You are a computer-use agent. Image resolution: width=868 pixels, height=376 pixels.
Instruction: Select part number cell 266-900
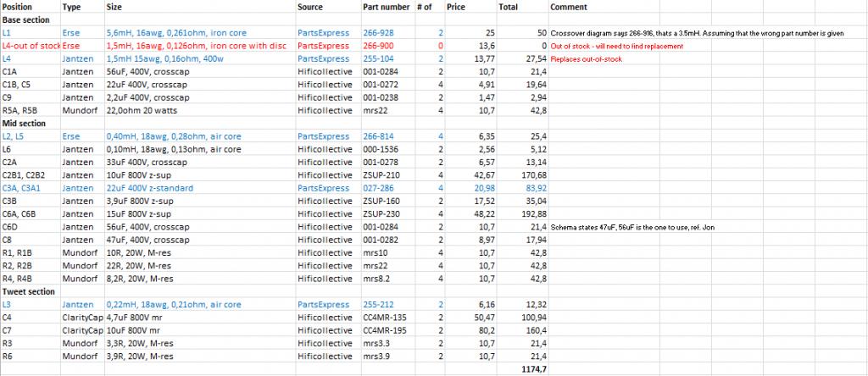[x=387, y=46]
